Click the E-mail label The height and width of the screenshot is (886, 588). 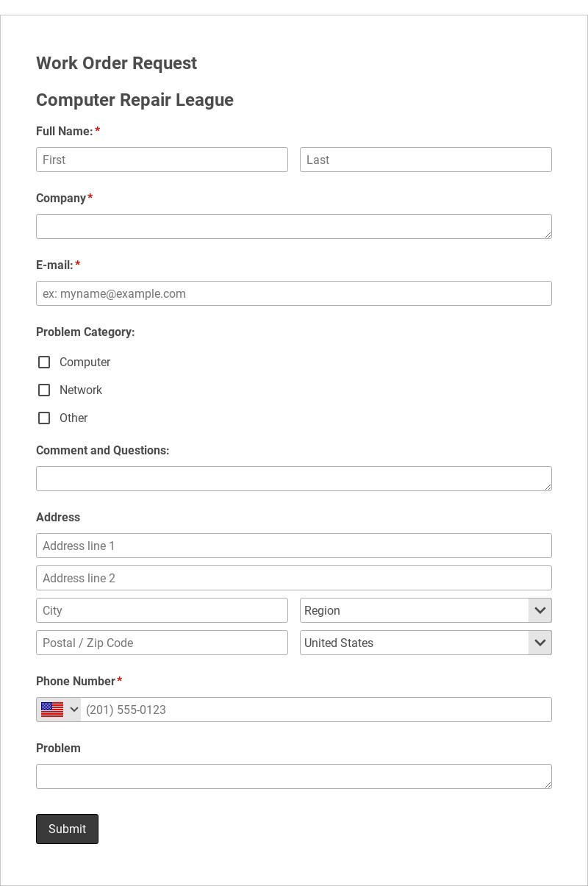pyautogui.click(x=54, y=265)
